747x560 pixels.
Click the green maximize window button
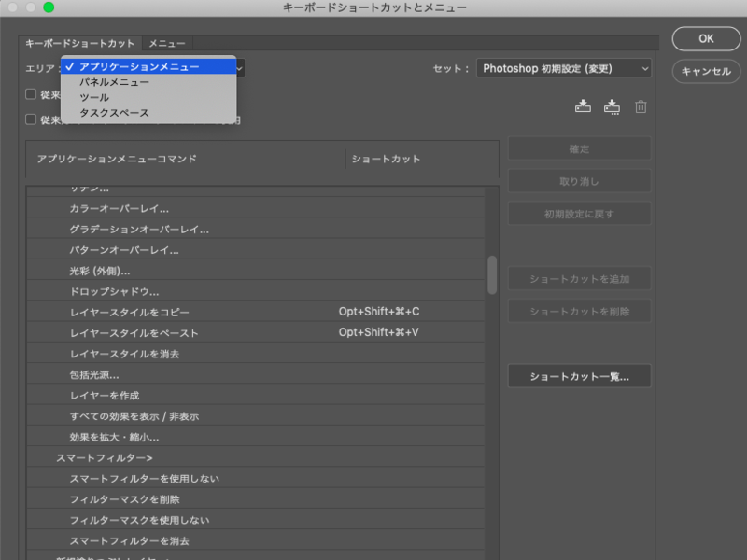coord(49,7)
